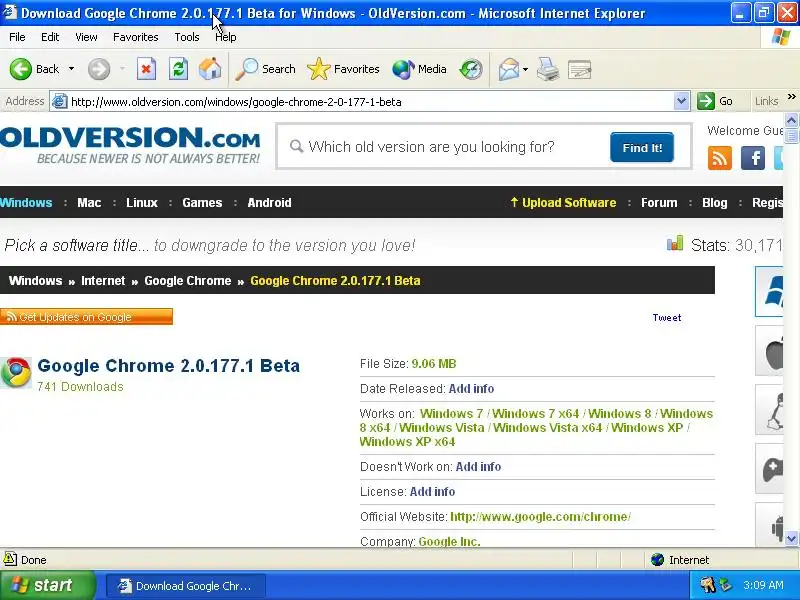Viewport: 800px width, 600px height.
Task: Click the Stats bar chart icon
Action: [x=674, y=243]
